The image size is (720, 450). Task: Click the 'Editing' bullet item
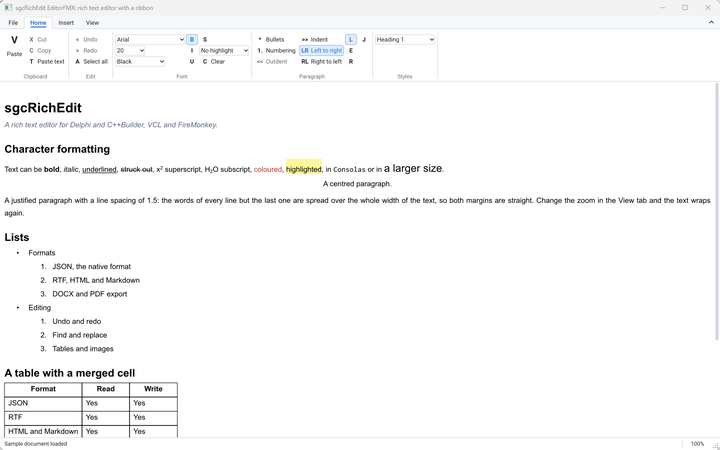pos(39,308)
